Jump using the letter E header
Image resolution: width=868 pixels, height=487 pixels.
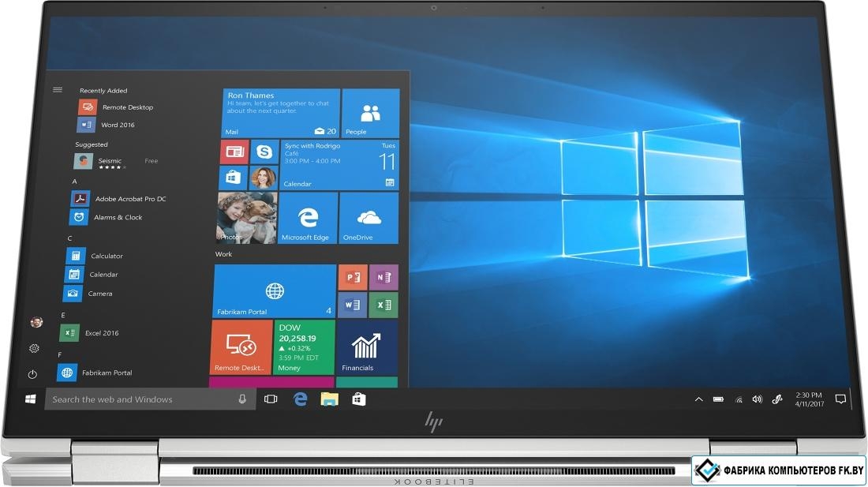point(63,315)
